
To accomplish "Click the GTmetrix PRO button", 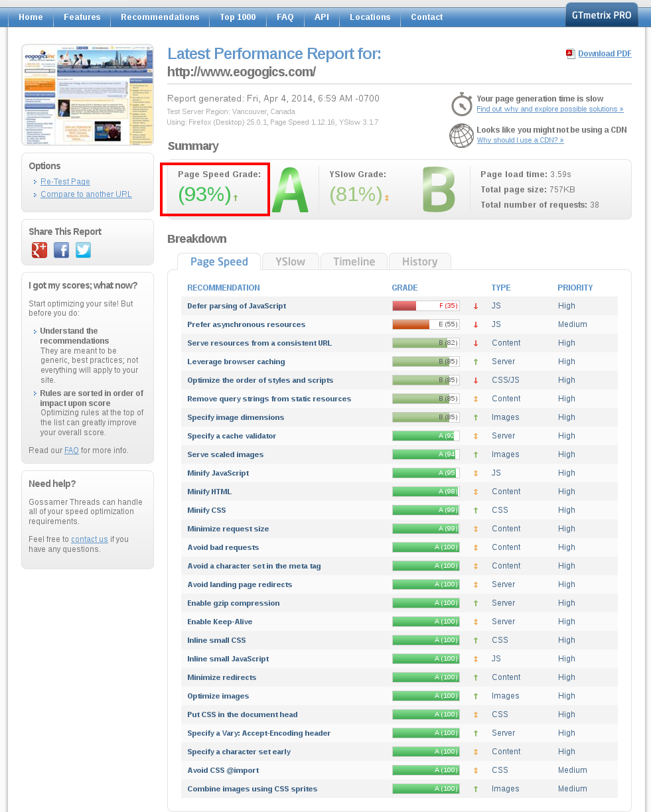I will click(x=602, y=15).
